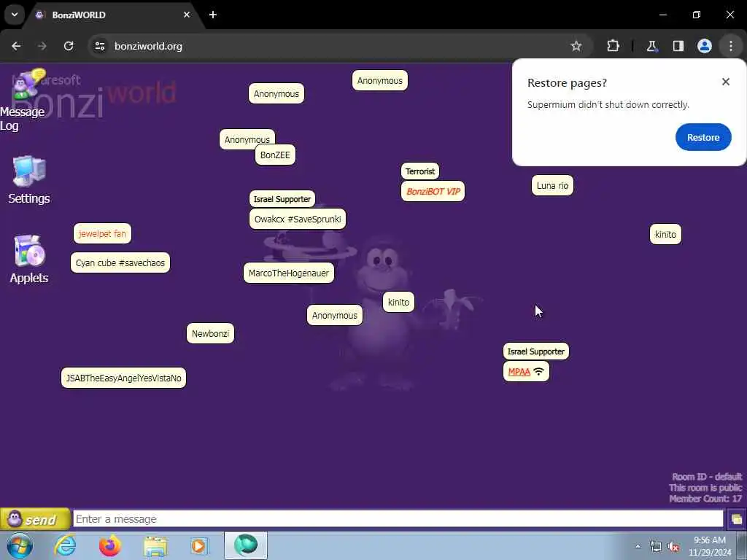Open Windows Explorer folder in taskbar
747x560 pixels.
point(155,546)
